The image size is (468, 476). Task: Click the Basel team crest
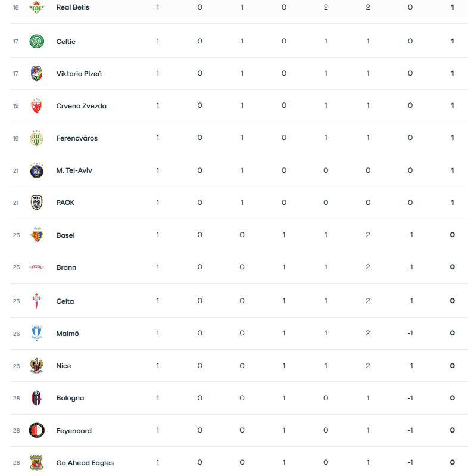37,235
